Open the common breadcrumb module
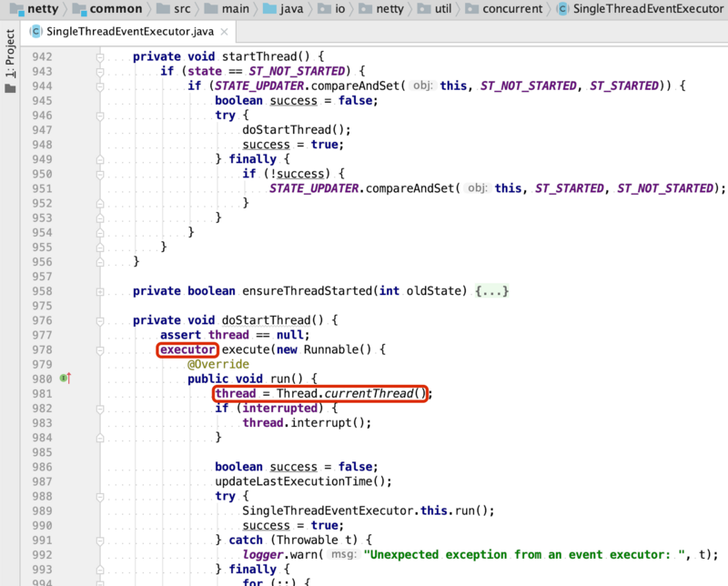The width and height of the screenshot is (728, 586). pos(107,9)
